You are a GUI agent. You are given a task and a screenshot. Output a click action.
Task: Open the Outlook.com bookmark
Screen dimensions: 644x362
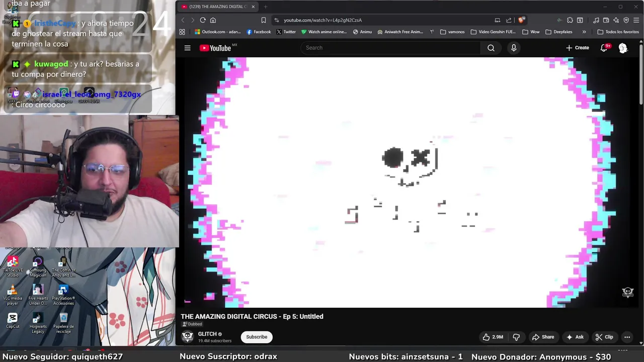pos(217,32)
